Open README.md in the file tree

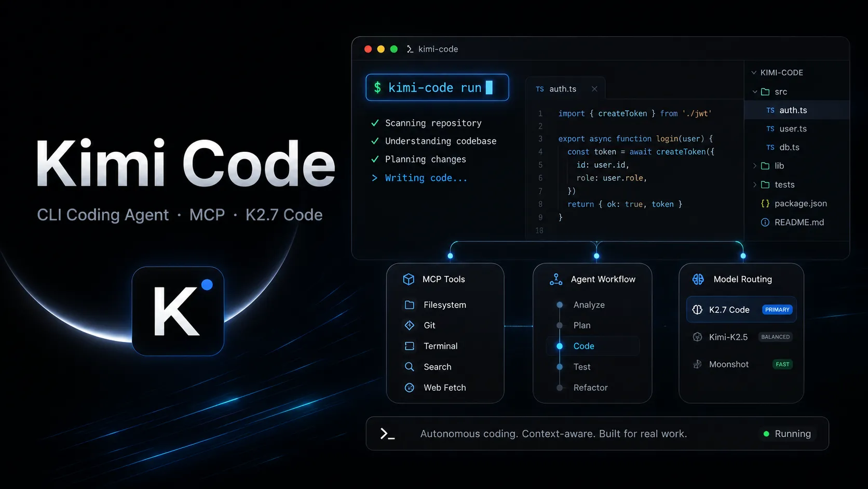pos(797,222)
